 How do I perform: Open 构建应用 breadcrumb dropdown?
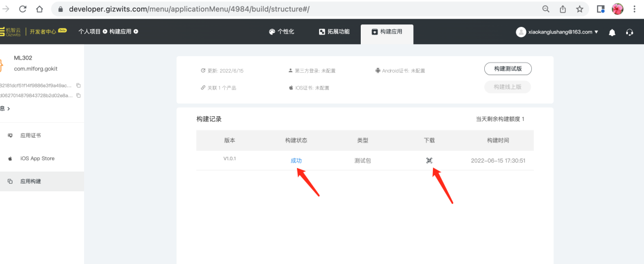point(123,32)
